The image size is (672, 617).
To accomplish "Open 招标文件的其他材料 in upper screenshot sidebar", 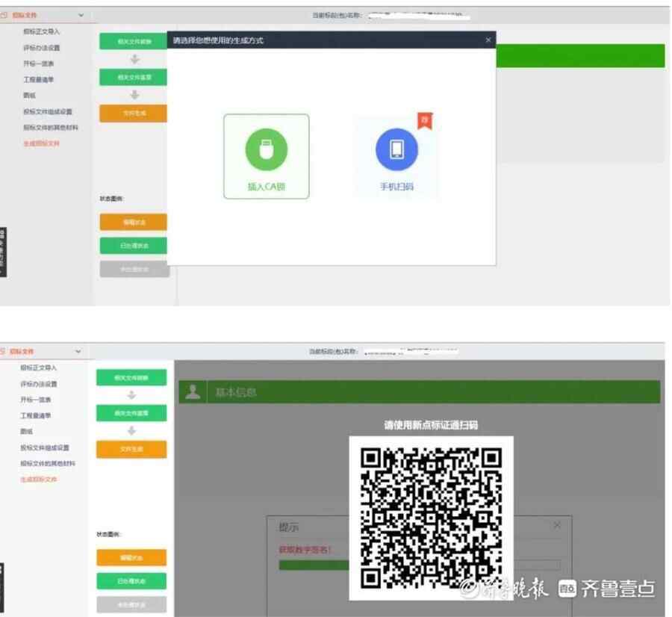I will point(51,127).
